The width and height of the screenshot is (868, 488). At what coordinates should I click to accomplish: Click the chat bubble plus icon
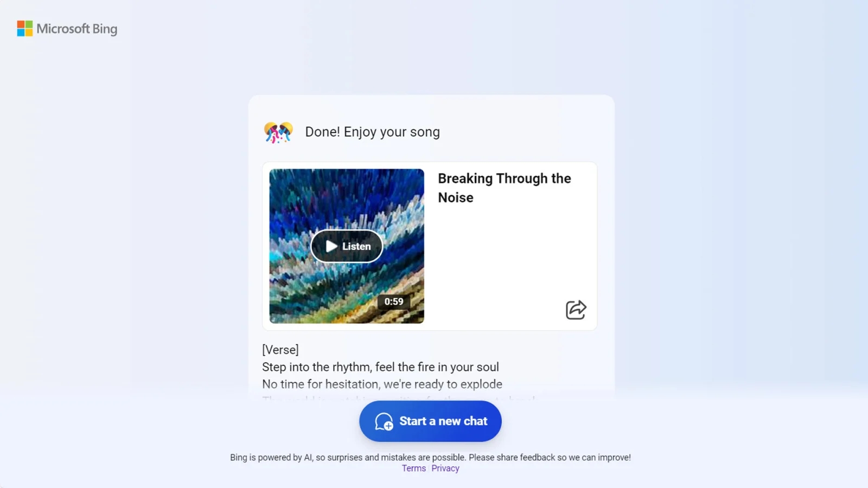point(384,421)
